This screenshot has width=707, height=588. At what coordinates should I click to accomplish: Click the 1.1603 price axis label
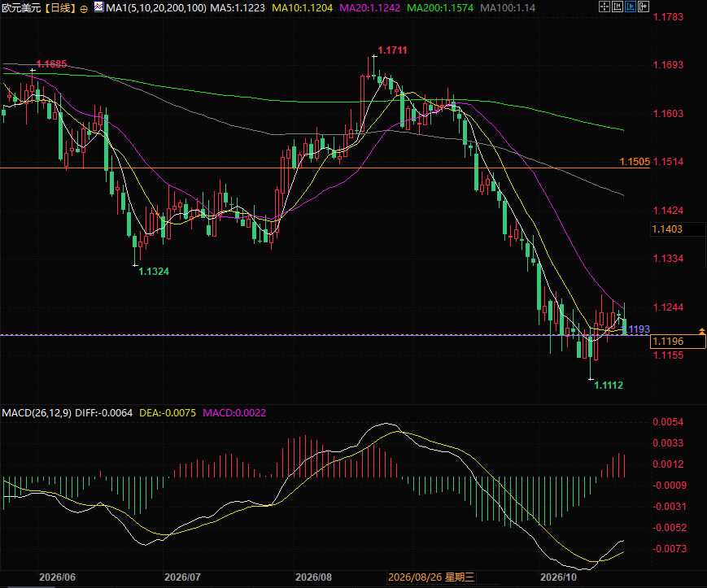(668, 114)
